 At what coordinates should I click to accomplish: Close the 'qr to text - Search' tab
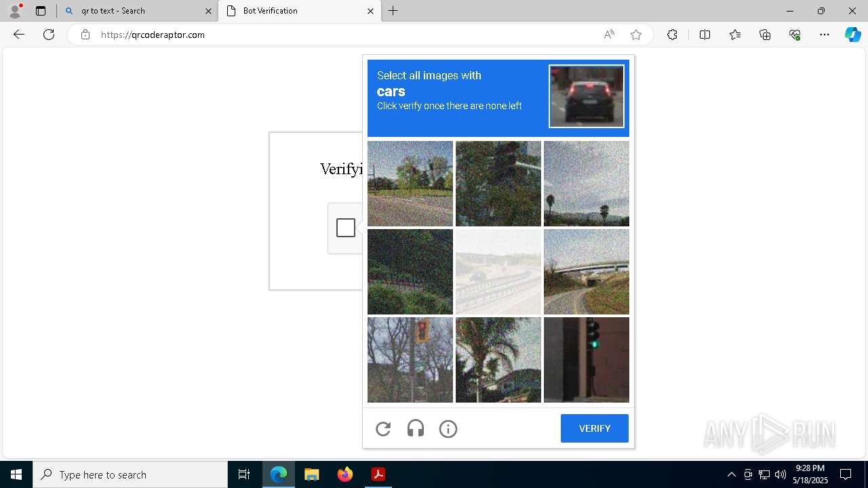click(x=208, y=11)
